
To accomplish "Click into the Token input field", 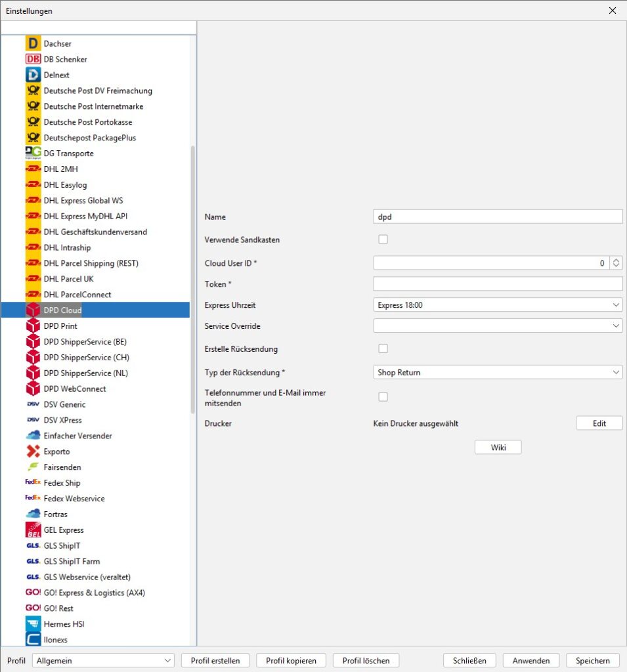I will [x=497, y=283].
